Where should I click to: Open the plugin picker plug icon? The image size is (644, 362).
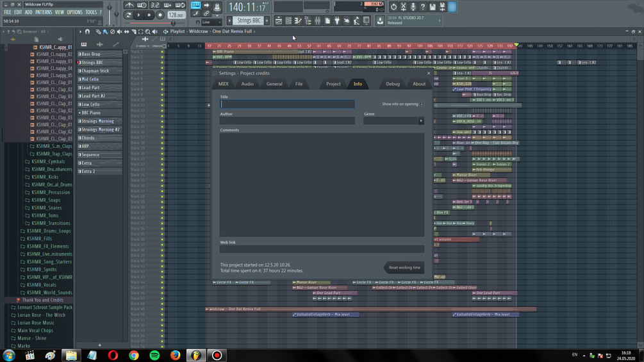(337, 21)
